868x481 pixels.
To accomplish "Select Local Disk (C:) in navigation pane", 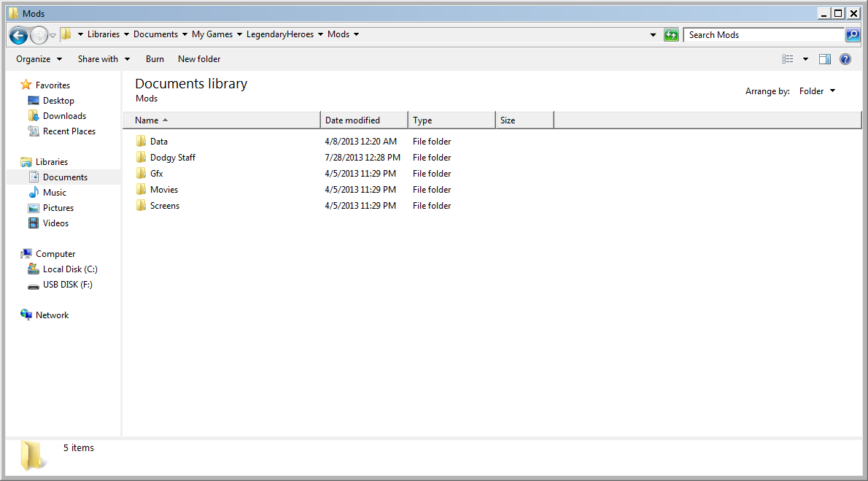I will click(x=69, y=269).
